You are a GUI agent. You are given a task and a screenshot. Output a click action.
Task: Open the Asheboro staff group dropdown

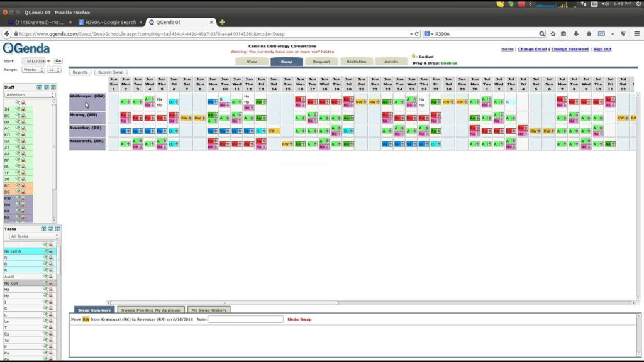(x=30, y=94)
